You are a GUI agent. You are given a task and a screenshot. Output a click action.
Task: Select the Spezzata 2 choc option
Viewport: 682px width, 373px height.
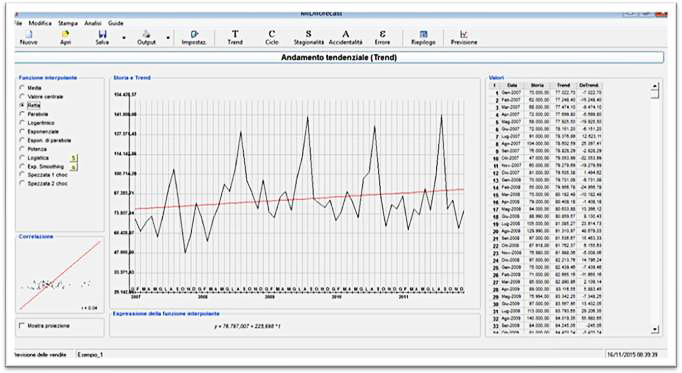pyautogui.click(x=22, y=183)
